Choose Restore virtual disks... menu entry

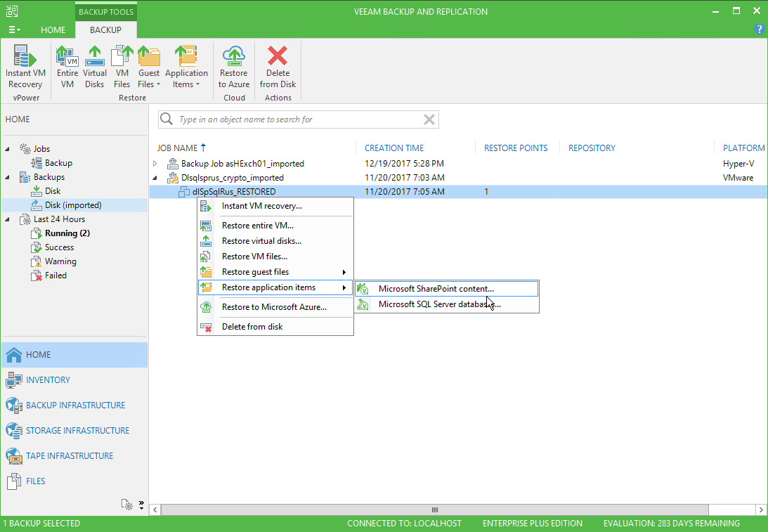[x=275, y=241]
